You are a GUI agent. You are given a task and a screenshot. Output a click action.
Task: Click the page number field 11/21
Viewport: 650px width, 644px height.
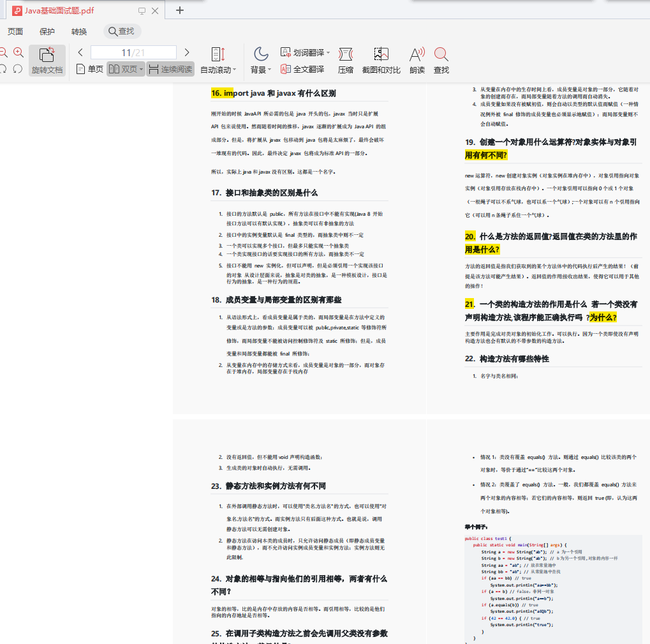(133, 53)
